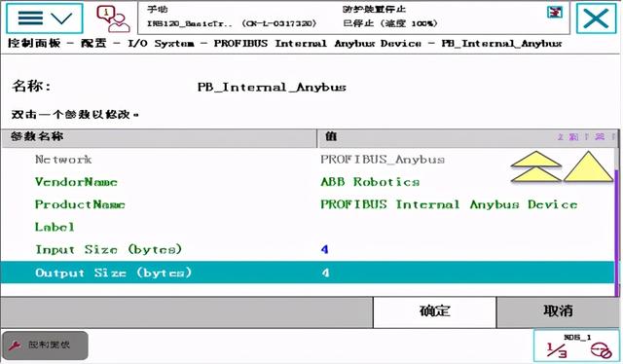This screenshot has width=623, height=364.
Task: Click the Input Size value 4
Action: [324, 249]
